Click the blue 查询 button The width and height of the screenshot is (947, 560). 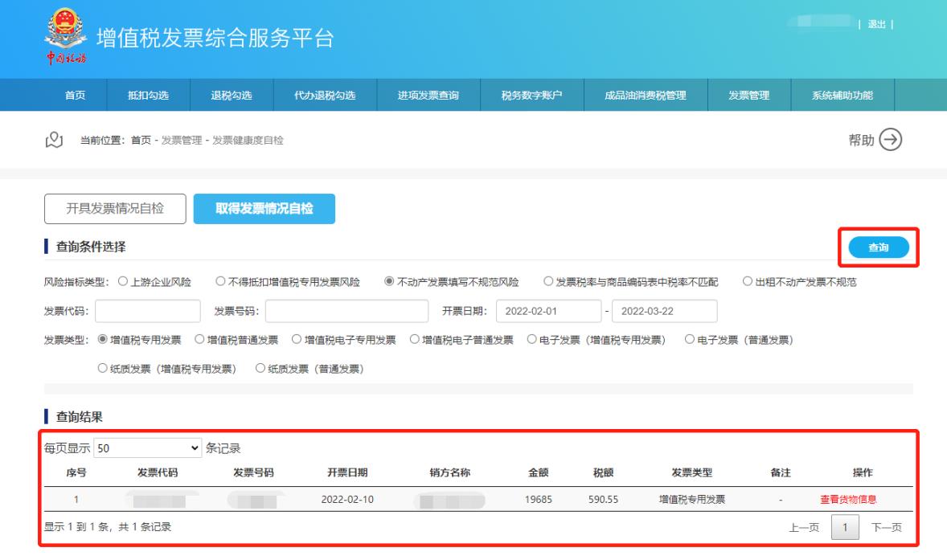click(879, 248)
